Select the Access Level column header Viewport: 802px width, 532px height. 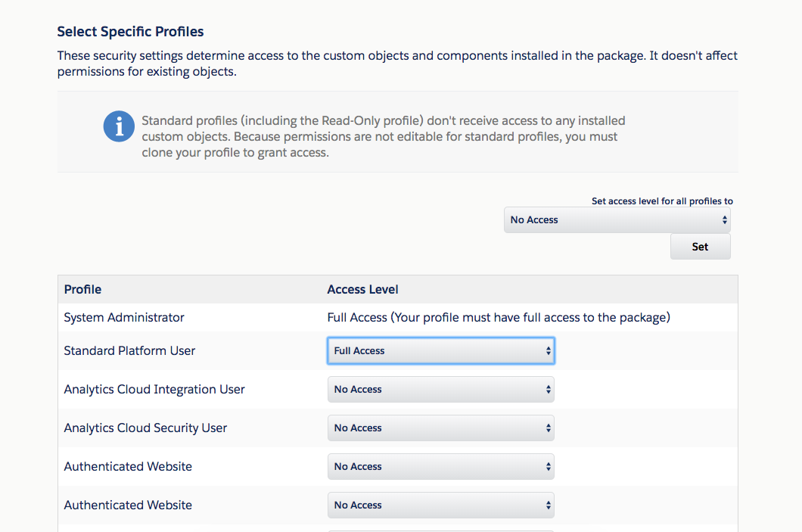[x=362, y=290]
